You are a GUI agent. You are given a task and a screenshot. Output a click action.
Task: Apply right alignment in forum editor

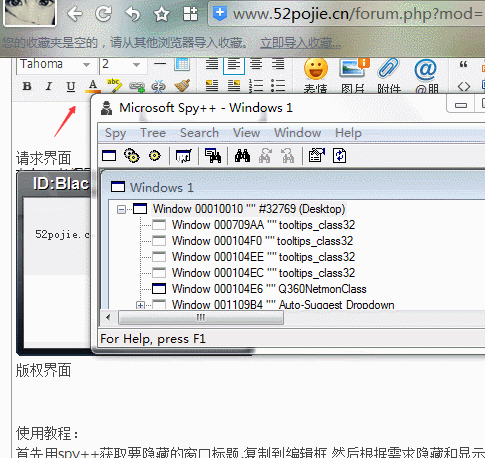(278, 63)
